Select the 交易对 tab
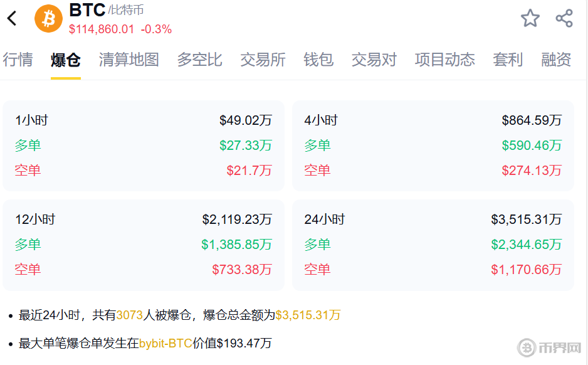This screenshot has height=365, width=588. [x=374, y=60]
